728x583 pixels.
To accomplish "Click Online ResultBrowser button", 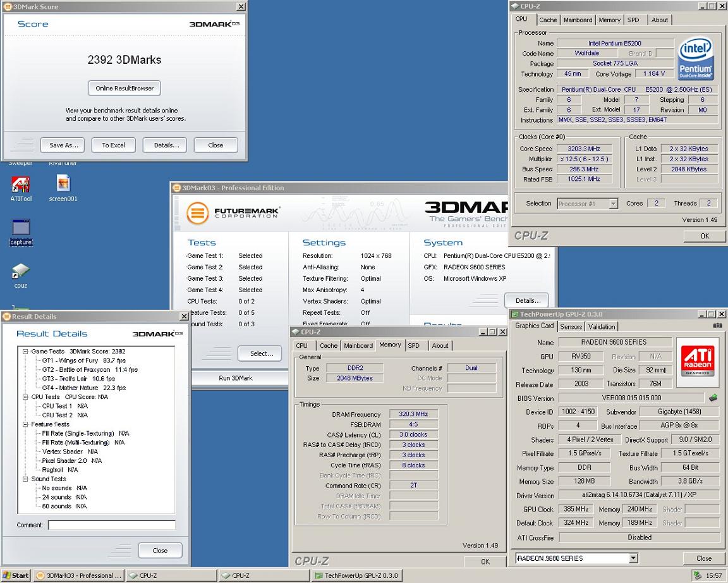I will 124,89.
